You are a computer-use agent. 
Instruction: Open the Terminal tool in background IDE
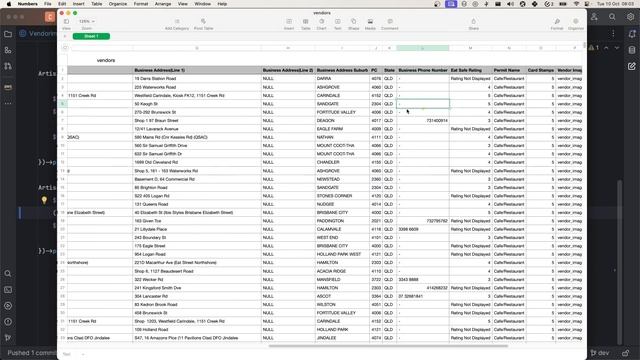point(8,290)
